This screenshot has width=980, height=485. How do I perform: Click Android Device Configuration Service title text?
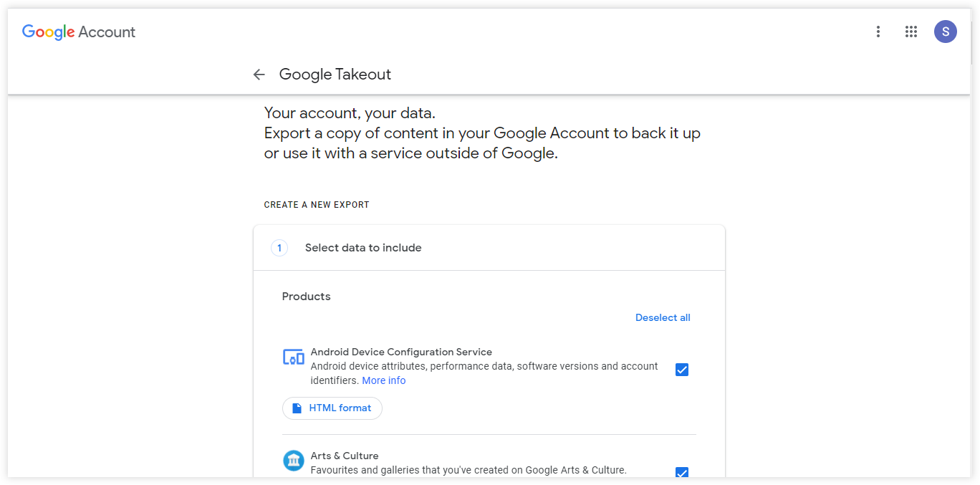401,352
